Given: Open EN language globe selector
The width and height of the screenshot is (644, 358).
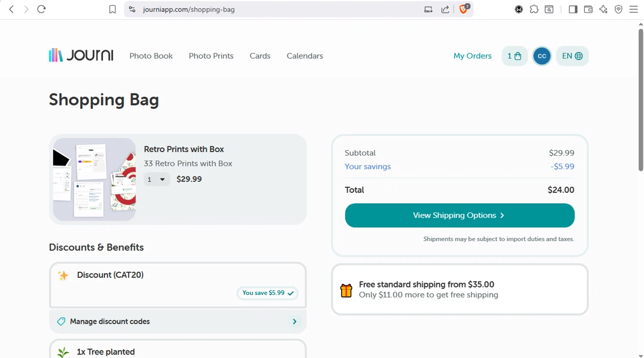Looking at the screenshot, I should tap(572, 56).
